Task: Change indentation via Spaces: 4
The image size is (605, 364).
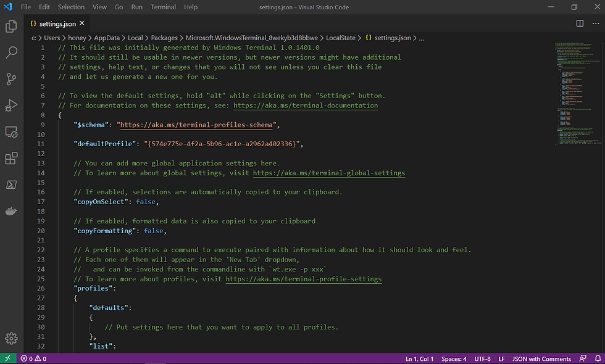Action: click(454, 358)
